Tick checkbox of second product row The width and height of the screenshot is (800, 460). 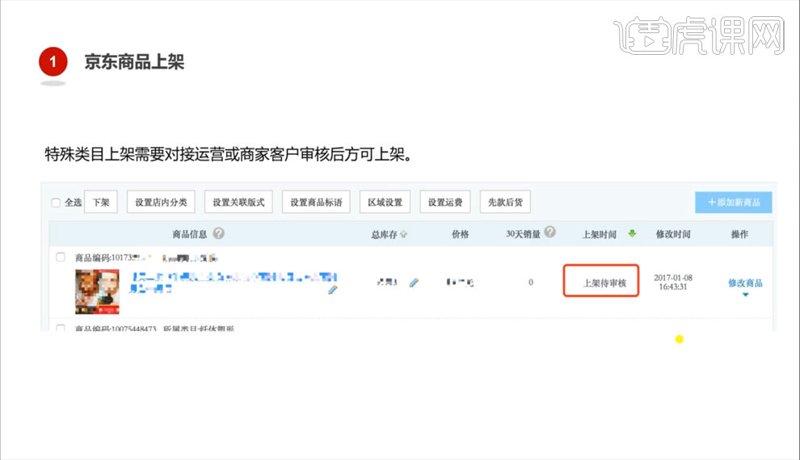[60, 328]
